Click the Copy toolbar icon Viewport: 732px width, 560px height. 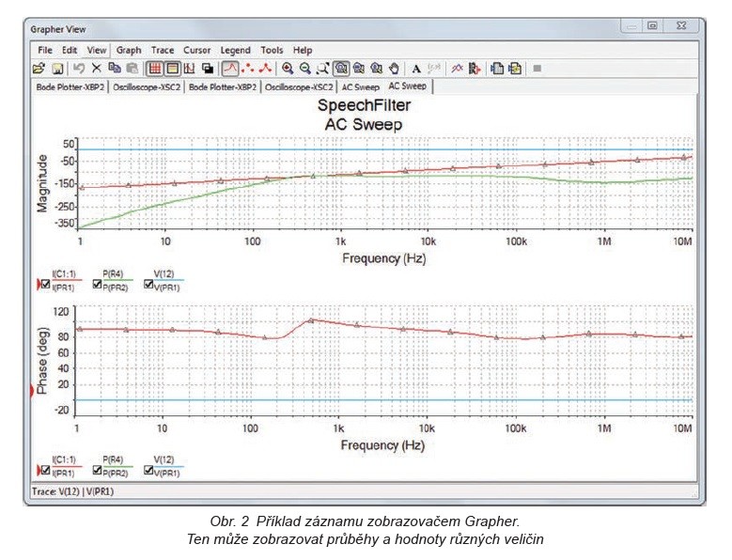[115, 69]
